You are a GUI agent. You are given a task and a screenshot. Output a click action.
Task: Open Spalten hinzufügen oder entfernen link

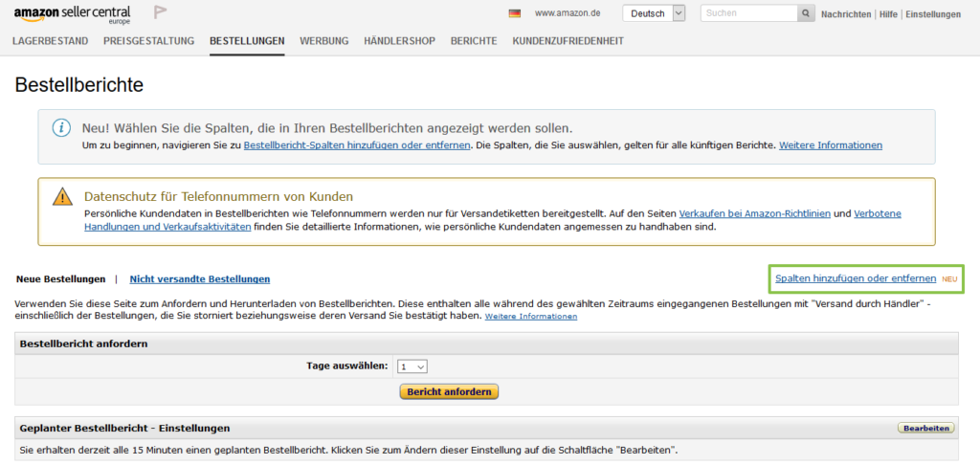click(x=856, y=278)
